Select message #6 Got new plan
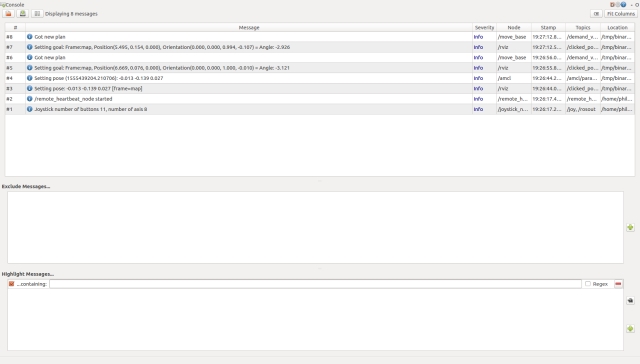Viewport: 640px width, 364px height. pos(320,58)
